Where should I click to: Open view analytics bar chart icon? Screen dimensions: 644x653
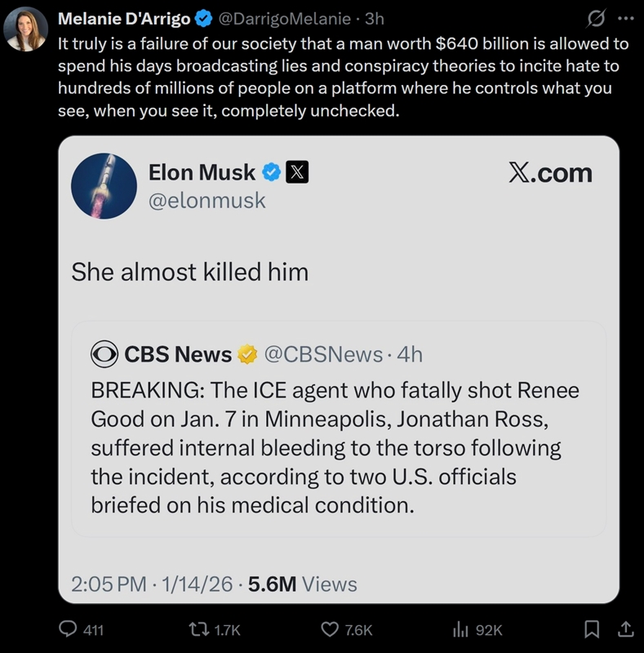click(460, 629)
